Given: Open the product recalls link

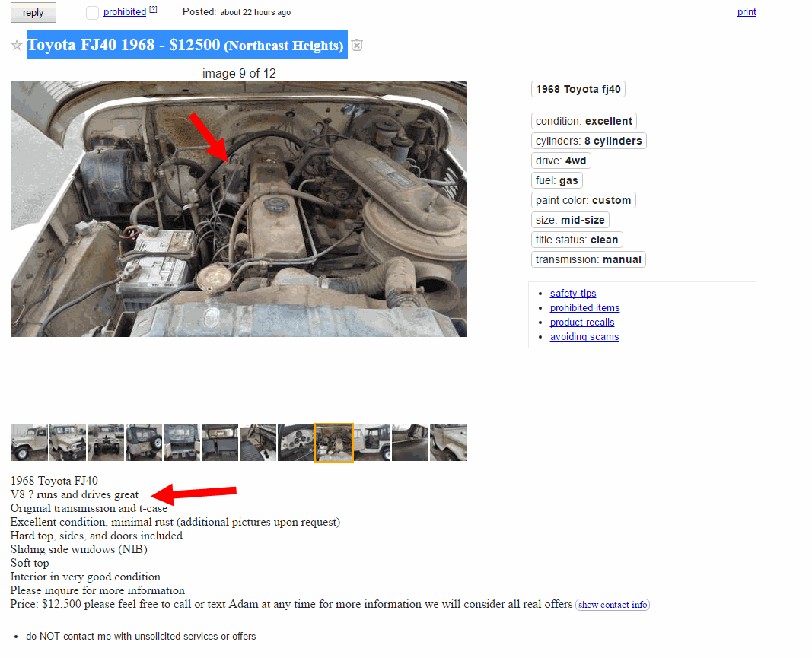Looking at the screenshot, I should 582,323.
